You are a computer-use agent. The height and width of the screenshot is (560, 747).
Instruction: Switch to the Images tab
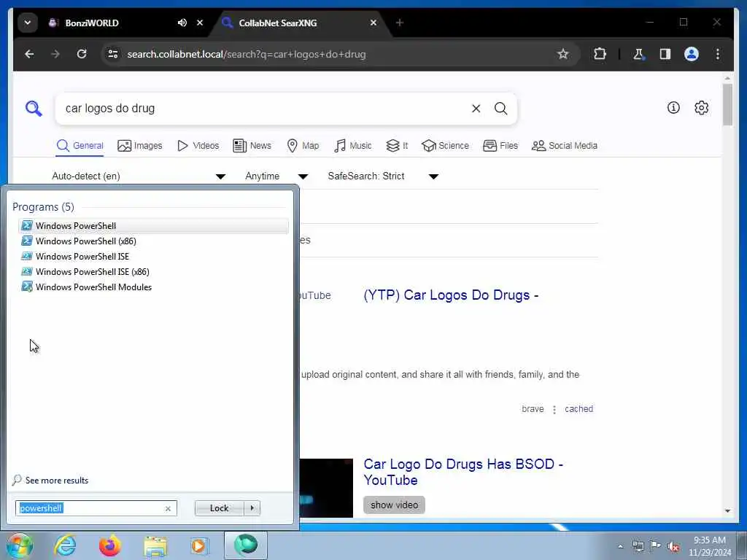(139, 146)
